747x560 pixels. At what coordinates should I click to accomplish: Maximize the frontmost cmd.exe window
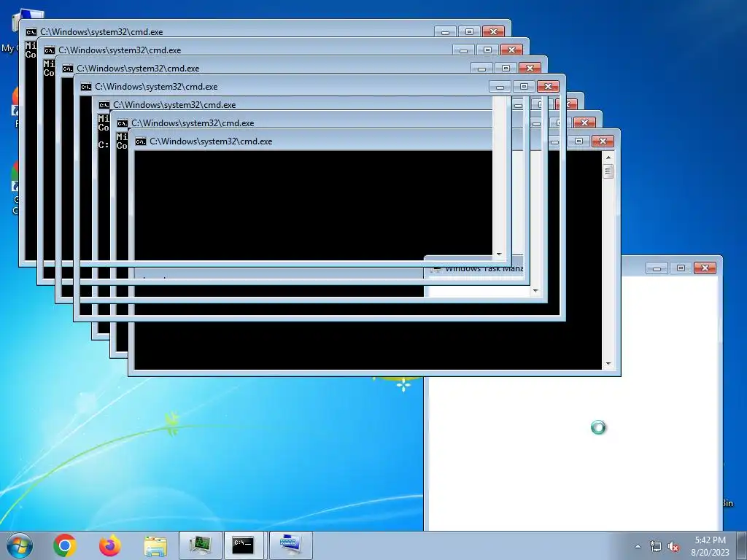point(578,141)
